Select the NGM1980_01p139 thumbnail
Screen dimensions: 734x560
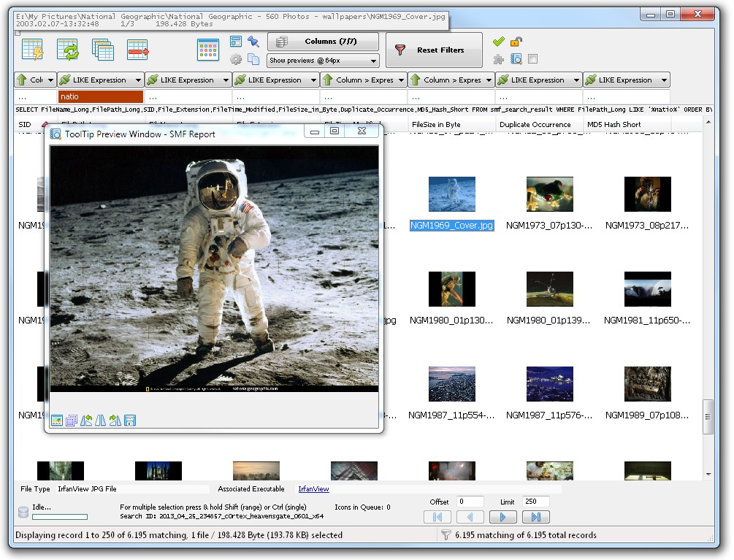549,289
